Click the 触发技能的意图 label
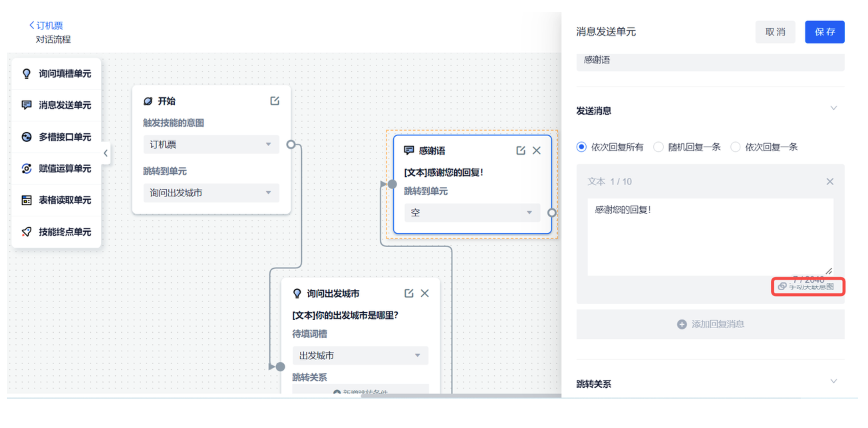Viewport: 868px width, 428px height. coord(174,123)
